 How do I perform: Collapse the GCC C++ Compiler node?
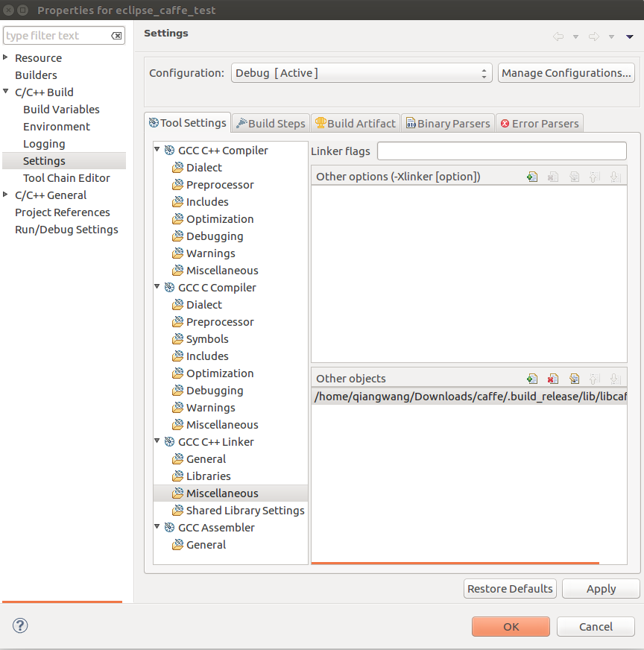click(x=157, y=149)
